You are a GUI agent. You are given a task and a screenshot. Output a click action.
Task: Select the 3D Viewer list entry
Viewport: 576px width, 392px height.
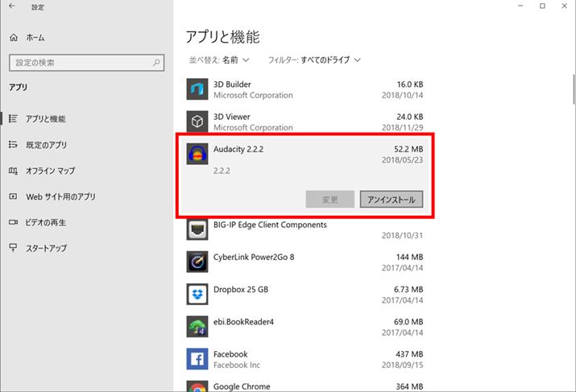[305, 122]
